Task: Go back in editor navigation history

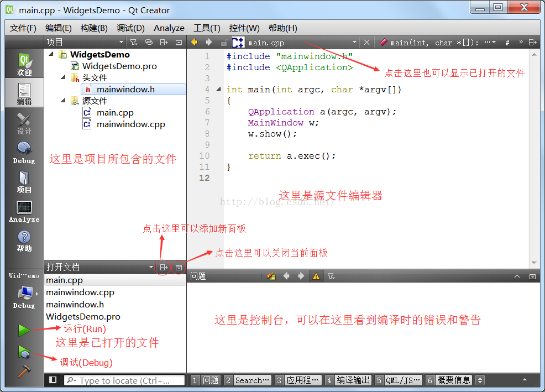Action: (x=195, y=43)
